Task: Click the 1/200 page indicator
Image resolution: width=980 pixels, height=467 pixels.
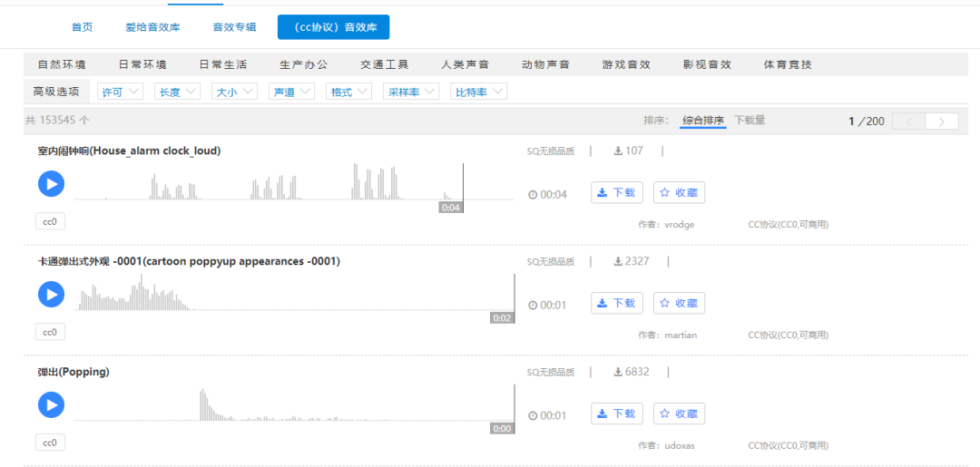Action: pos(867,122)
